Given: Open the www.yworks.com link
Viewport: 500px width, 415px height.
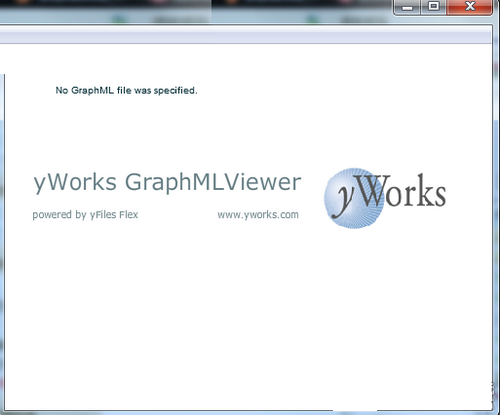Looking at the screenshot, I should (258, 215).
